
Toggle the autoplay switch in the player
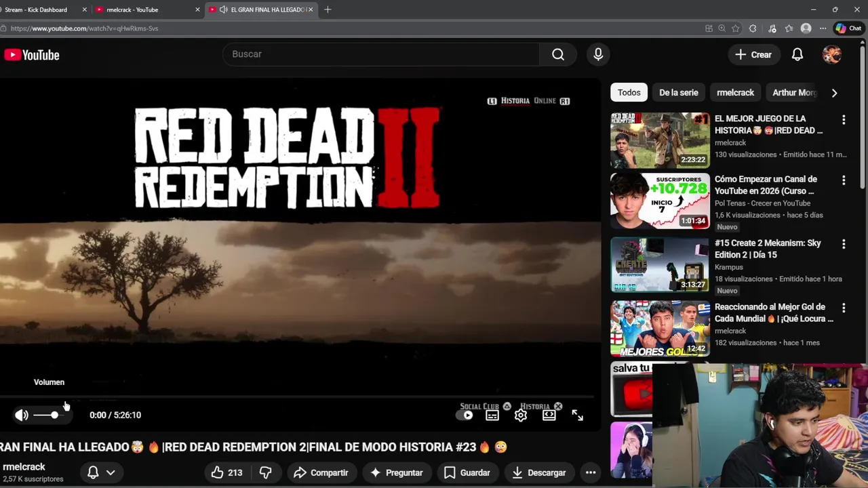(x=465, y=415)
